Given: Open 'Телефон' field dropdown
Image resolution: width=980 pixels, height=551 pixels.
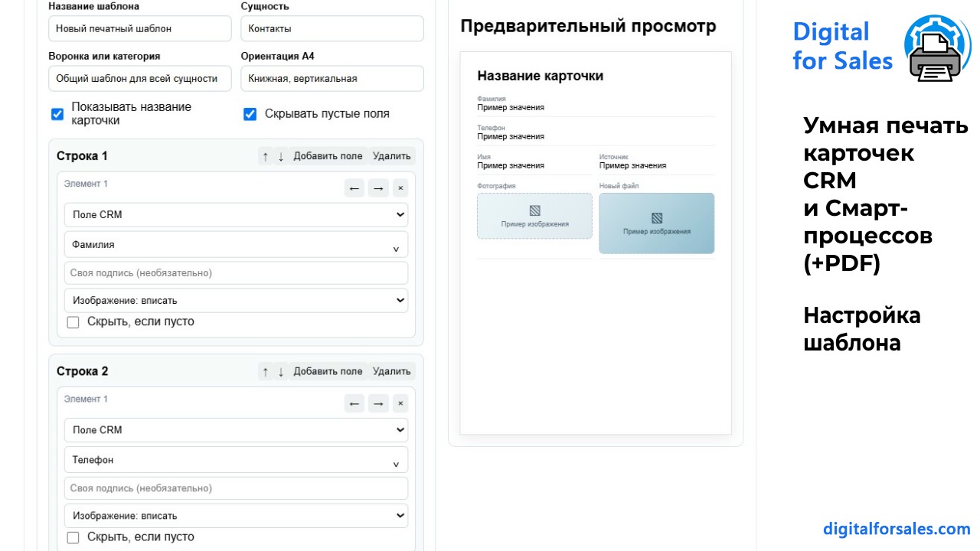Looking at the screenshot, I should pos(236,460).
